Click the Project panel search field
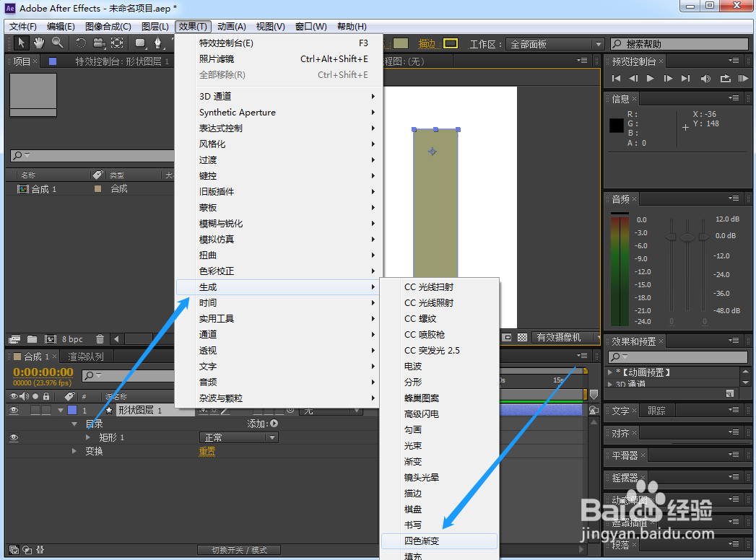Screen dimensions: 756x560 click(92, 155)
